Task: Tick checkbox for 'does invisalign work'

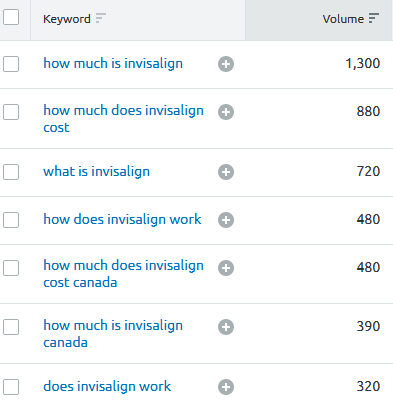Action: pyautogui.click(x=11, y=387)
